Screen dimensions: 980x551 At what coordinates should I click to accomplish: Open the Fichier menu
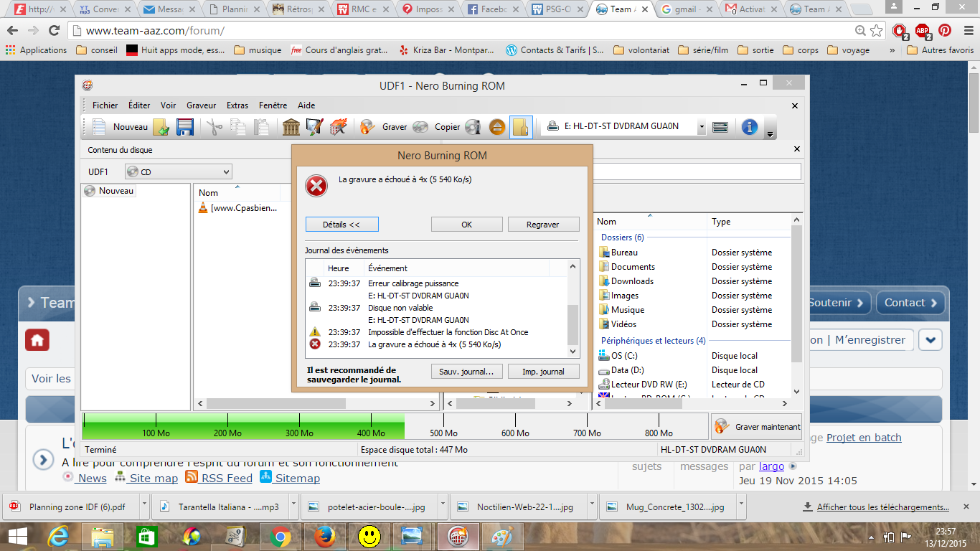pyautogui.click(x=105, y=105)
